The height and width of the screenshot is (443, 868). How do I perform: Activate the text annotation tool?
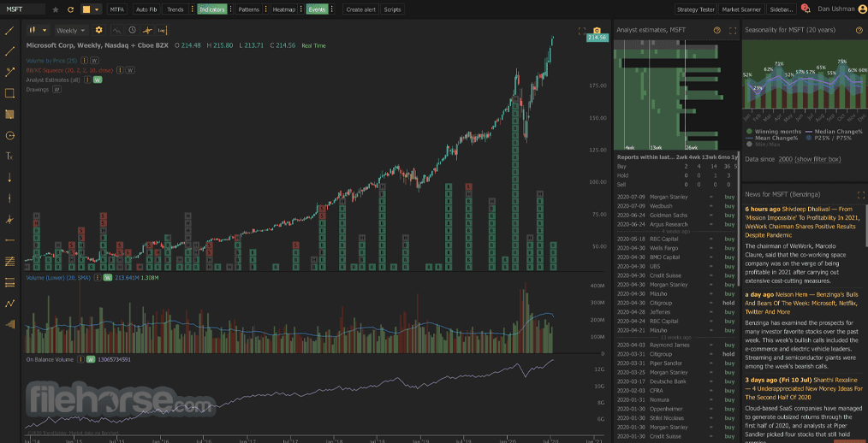[x=9, y=157]
